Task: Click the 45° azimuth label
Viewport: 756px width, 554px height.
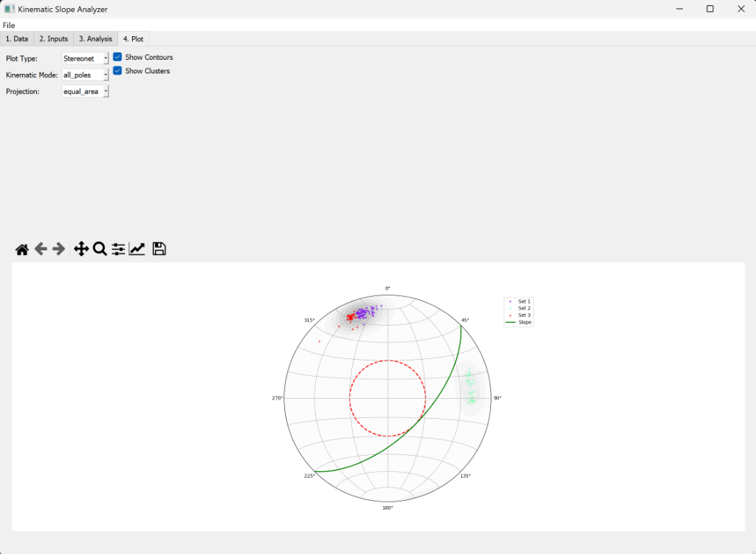Action: click(x=465, y=320)
